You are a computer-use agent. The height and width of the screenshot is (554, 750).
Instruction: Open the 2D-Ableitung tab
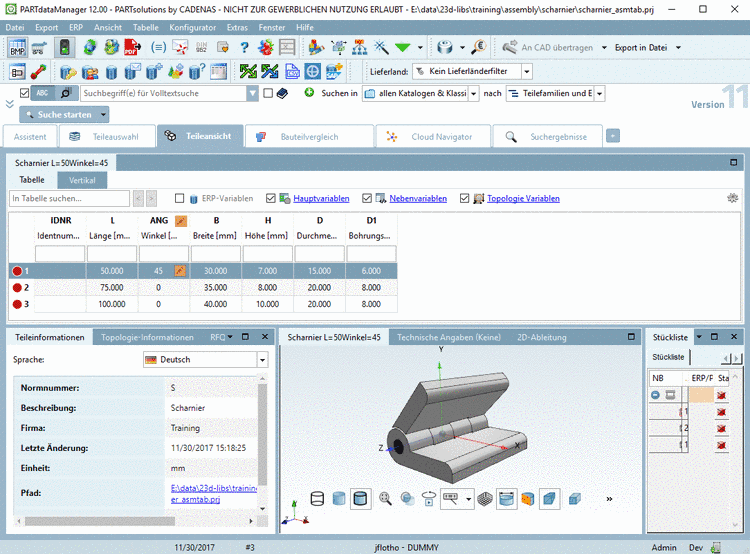[541, 337]
